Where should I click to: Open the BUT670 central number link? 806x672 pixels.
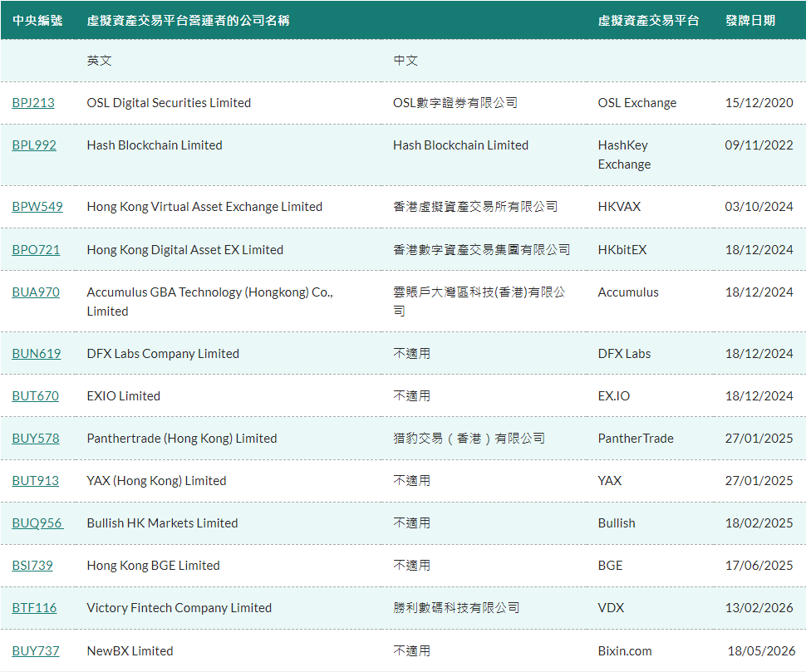[x=35, y=396]
